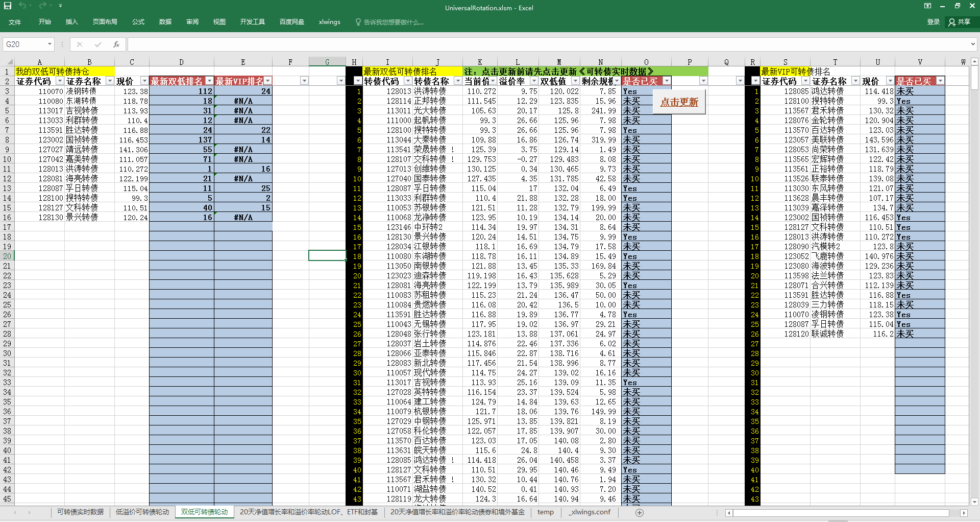
Task: Click the Insert Function fx icon
Action: point(116,44)
